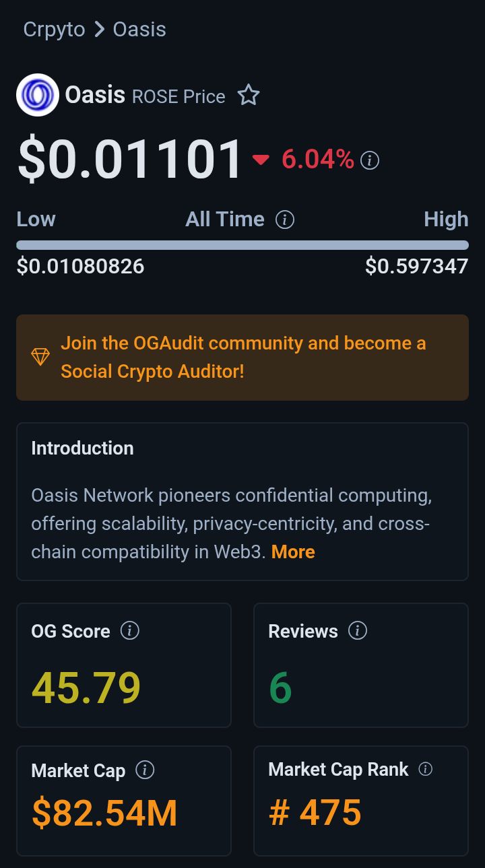This screenshot has width=485, height=868.
Task: Click the breadcrumb chevron separator
Action: [x=99, y=30]
